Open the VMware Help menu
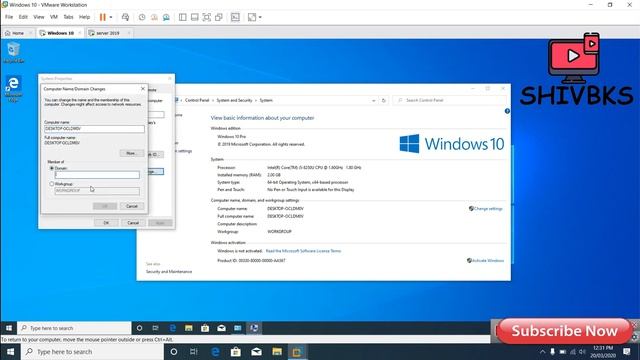 84,17
